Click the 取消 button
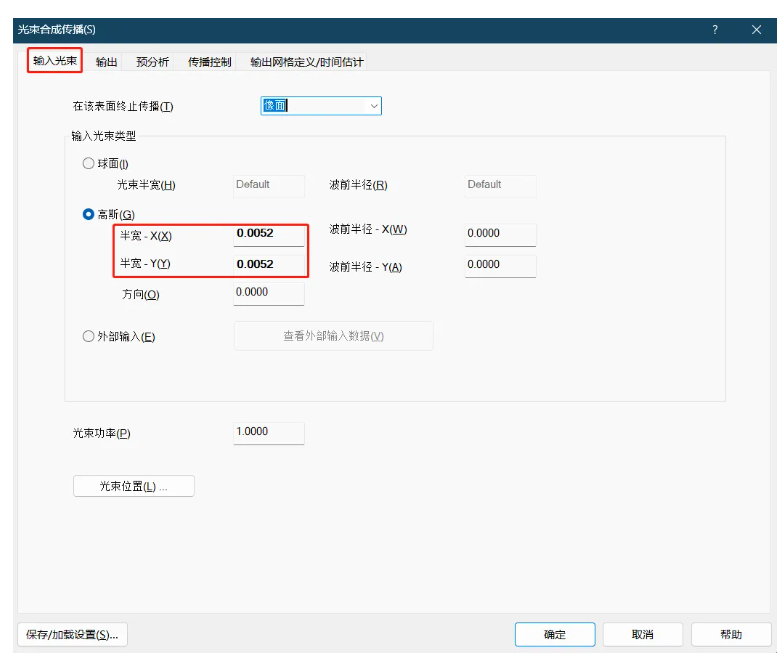Screen dimensions: 784x662 [643, 635]
